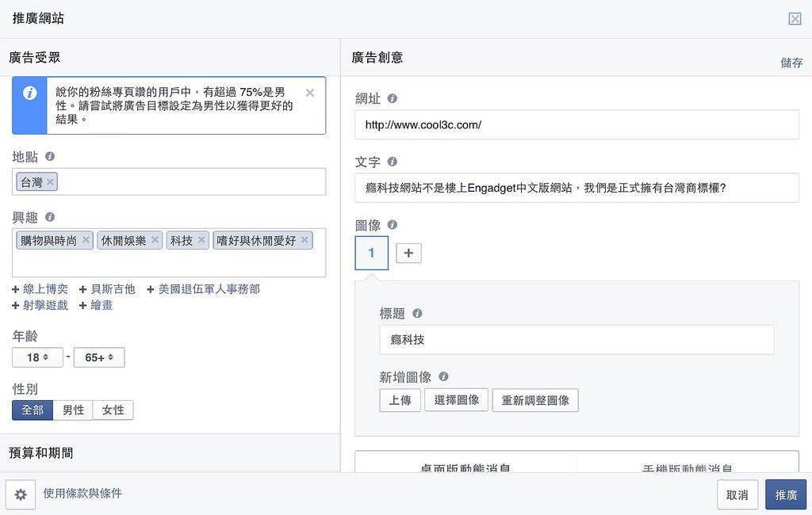Select image tab number 1
The height and width of the screenshot is (515, 812).
371,253
